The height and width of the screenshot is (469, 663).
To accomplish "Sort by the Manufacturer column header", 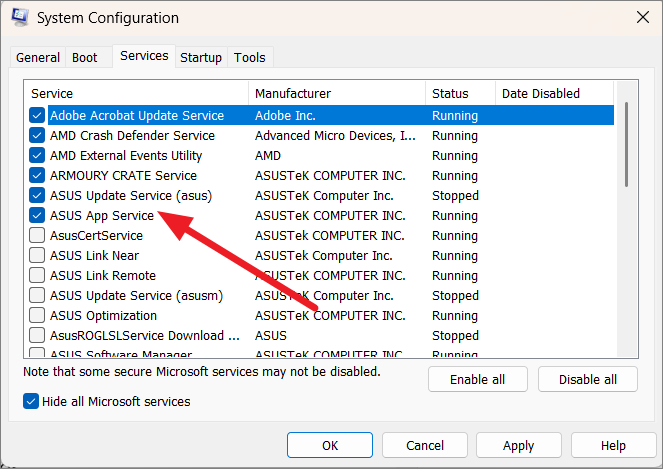I will [x=337, y=93].
